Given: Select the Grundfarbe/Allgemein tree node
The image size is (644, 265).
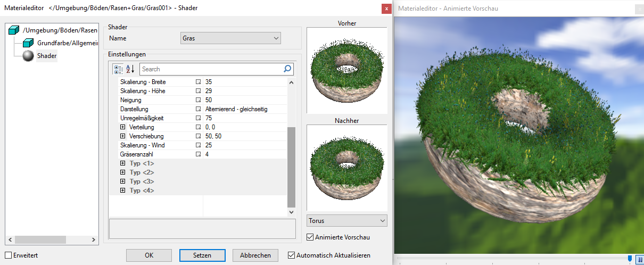Looking at the screenshot, I should pos(67,43).
